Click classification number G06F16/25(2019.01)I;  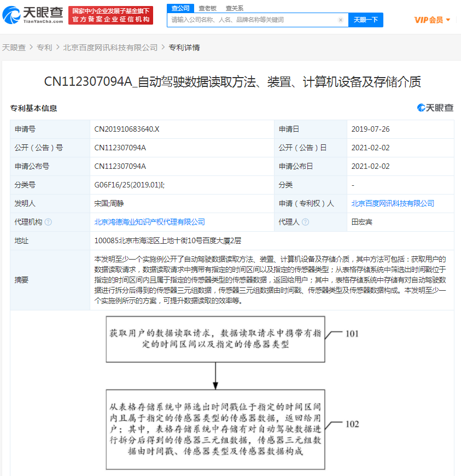tap(130, 185)
